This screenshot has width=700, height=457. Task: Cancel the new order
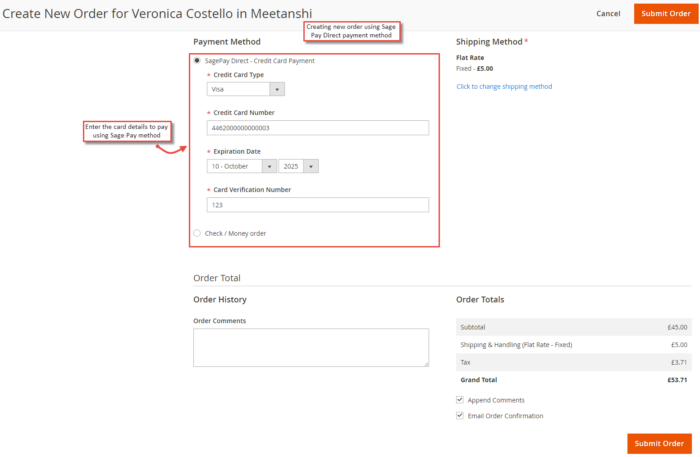tap(608, 13)
